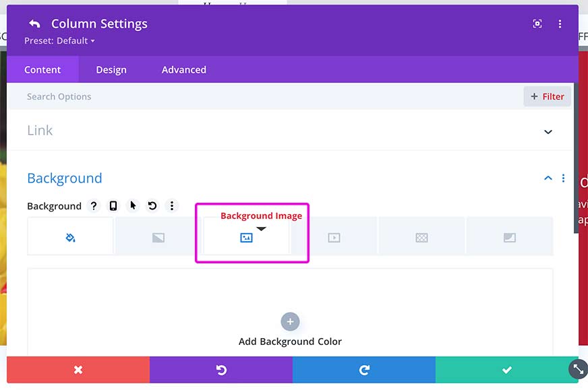Select the Background Mask tab

pyautogui.click(x=510, y=238)
